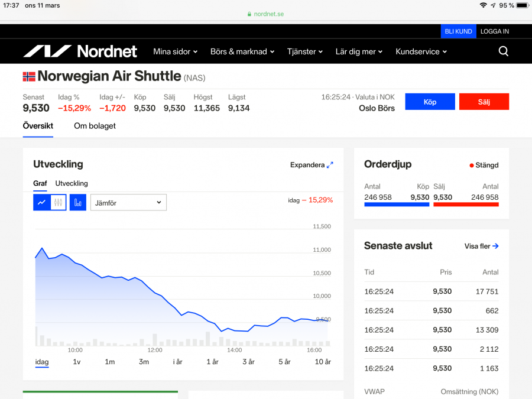Toggle the volume bars chart icon

point(78,202)
